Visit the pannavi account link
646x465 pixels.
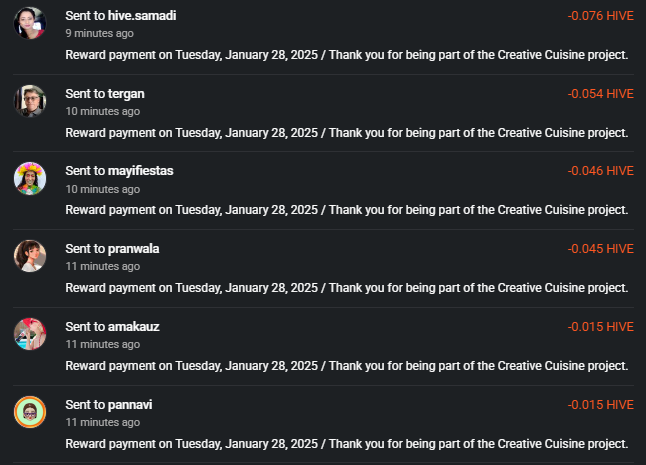tap(130, 405)
